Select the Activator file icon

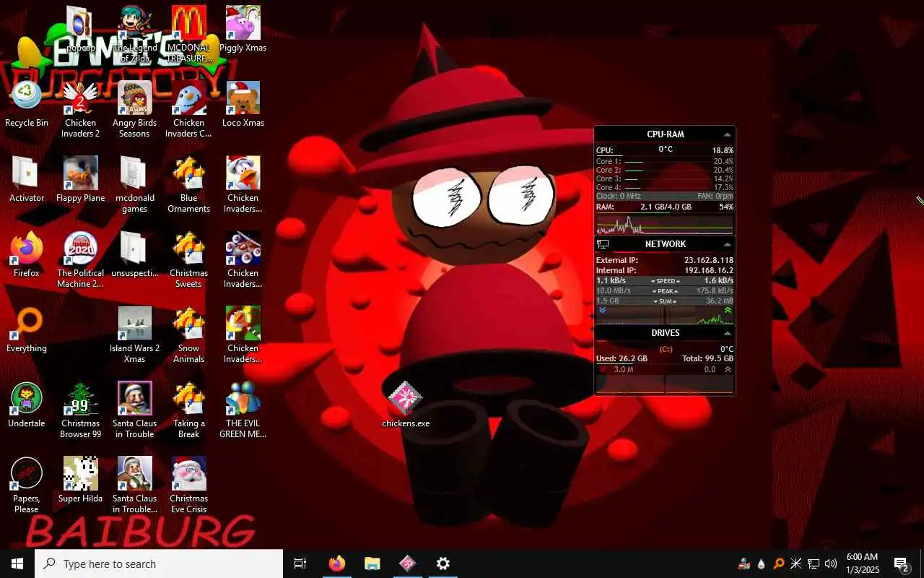pyautogui.click(x=27, y=179)
